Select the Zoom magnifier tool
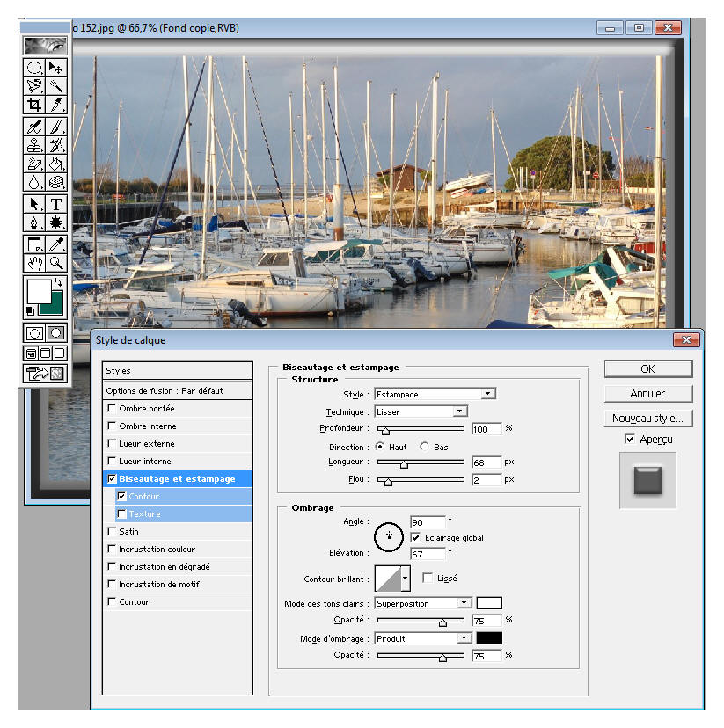Screen dimensions: 724x728 [56, 263]
